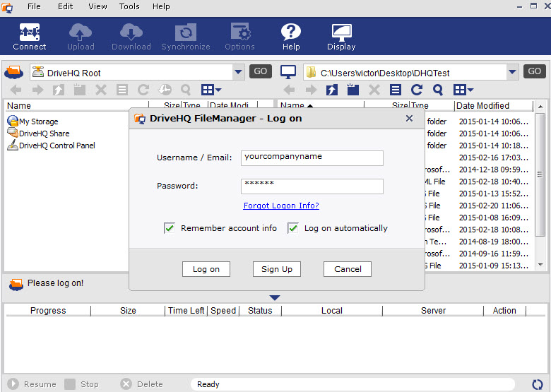The height and width of the screenshot is (392, 551).
Task: Open the View menu
Action: pyautogui.click(x=97, y=6)
